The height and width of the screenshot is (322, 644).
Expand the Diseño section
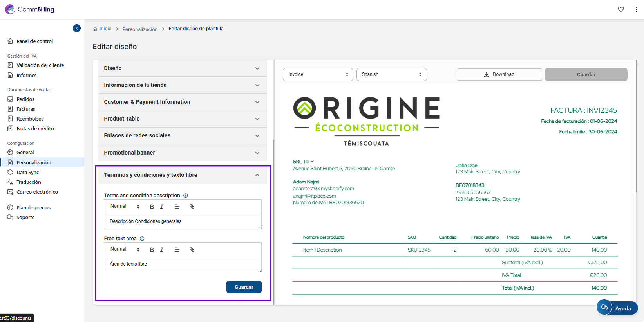(183, 68)
